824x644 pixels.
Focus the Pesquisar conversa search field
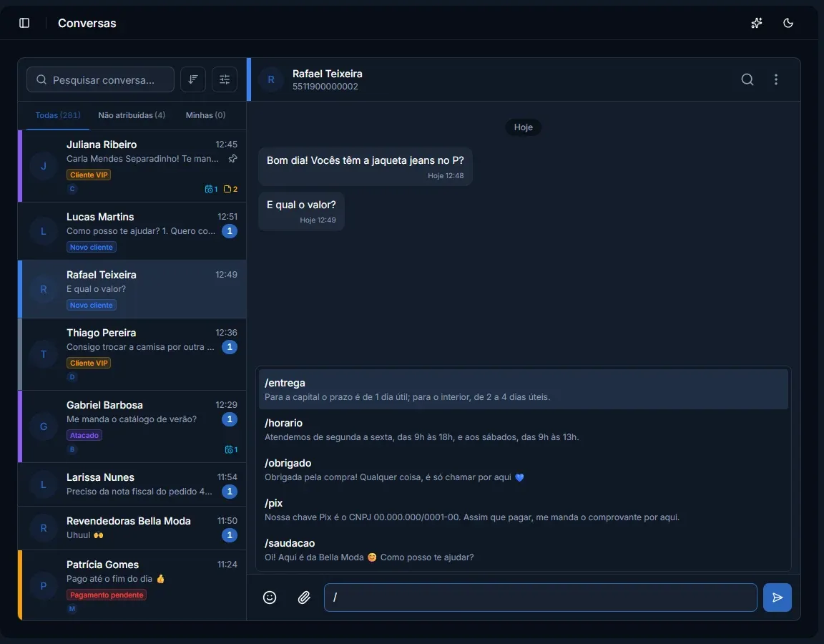[x=100, y=79]
